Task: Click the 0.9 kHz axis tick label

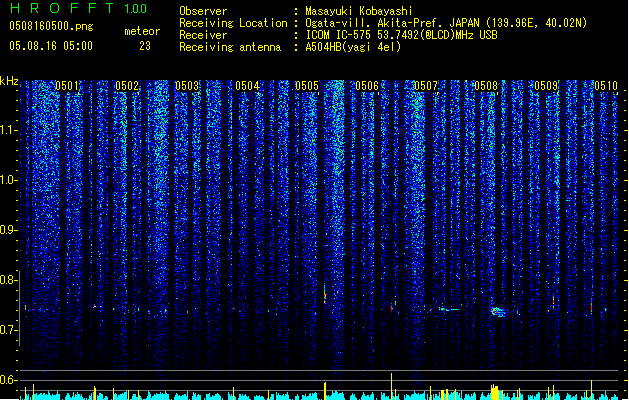Action: pos(8,230)
